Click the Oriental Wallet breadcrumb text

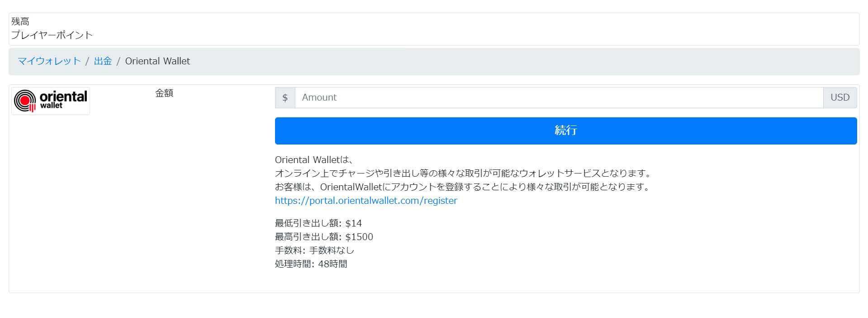157,61
